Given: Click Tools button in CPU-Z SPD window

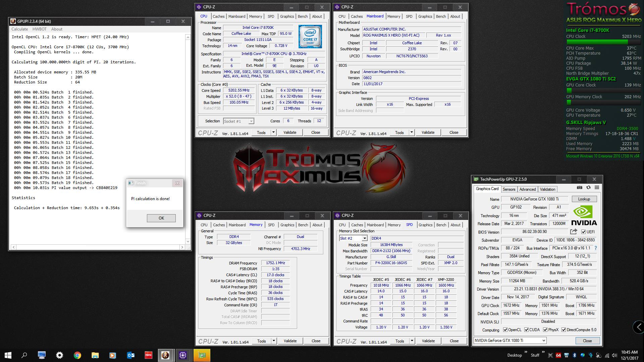Looking at the screenshot, I should pos(400,341).
